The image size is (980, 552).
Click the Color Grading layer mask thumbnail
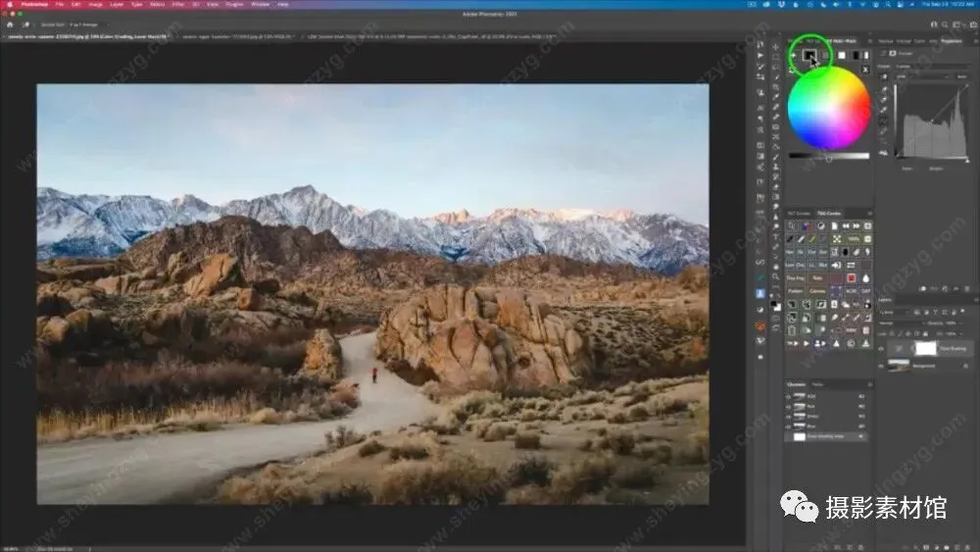point(926,349)
